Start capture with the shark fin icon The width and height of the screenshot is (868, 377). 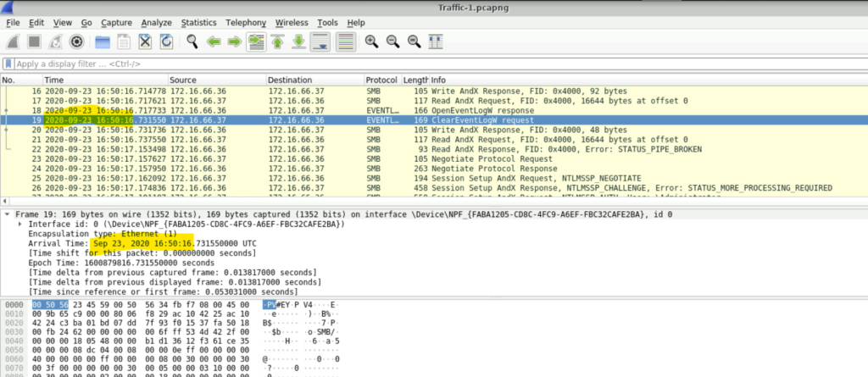pyautogui.click(x=14, y=42)
